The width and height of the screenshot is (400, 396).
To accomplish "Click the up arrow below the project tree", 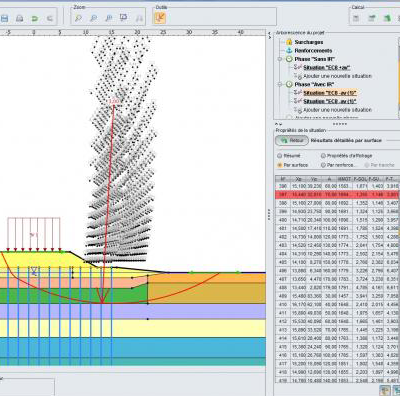I will tap(276, 124).
